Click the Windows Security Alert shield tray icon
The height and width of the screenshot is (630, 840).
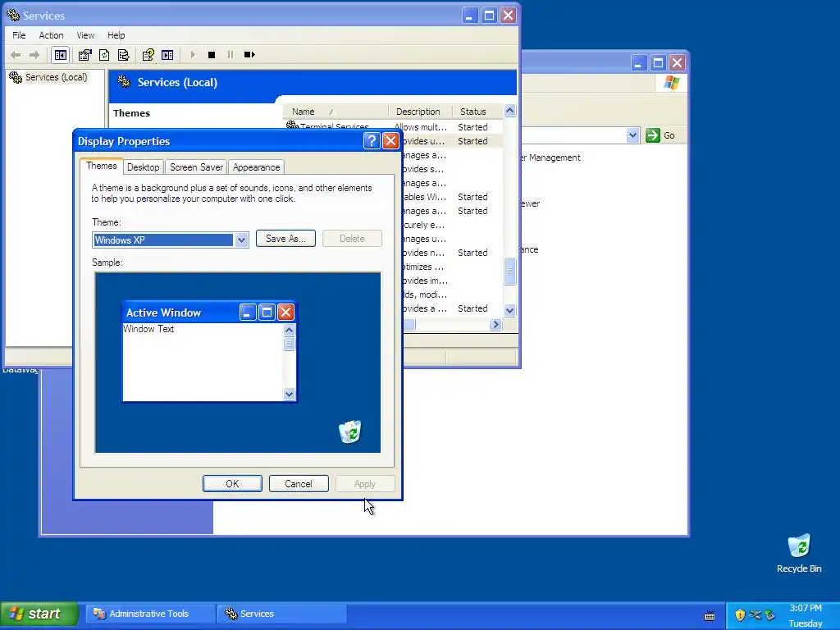pyautogui.click(x=740, y=615)
